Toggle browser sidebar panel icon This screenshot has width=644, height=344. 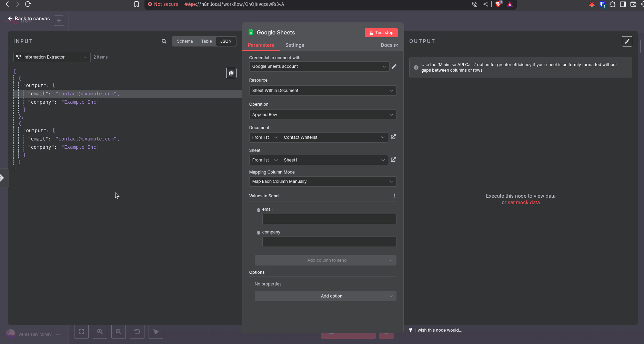click(x=623, y=4)
